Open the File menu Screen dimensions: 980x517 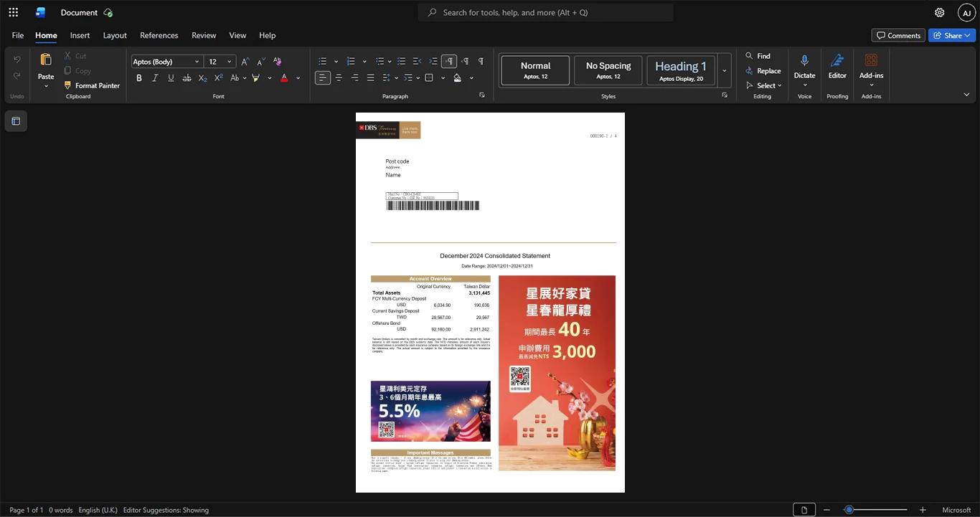click(18, 35)
